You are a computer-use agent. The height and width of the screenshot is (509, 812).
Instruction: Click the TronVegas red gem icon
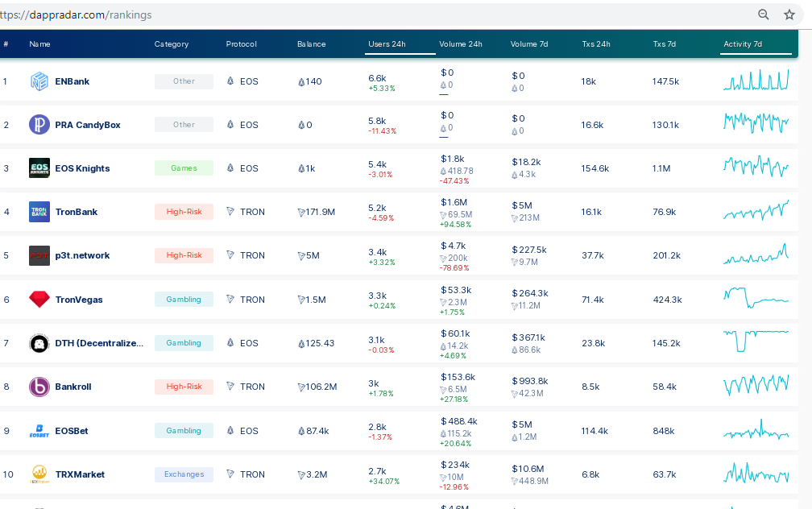tap(39, 300)
